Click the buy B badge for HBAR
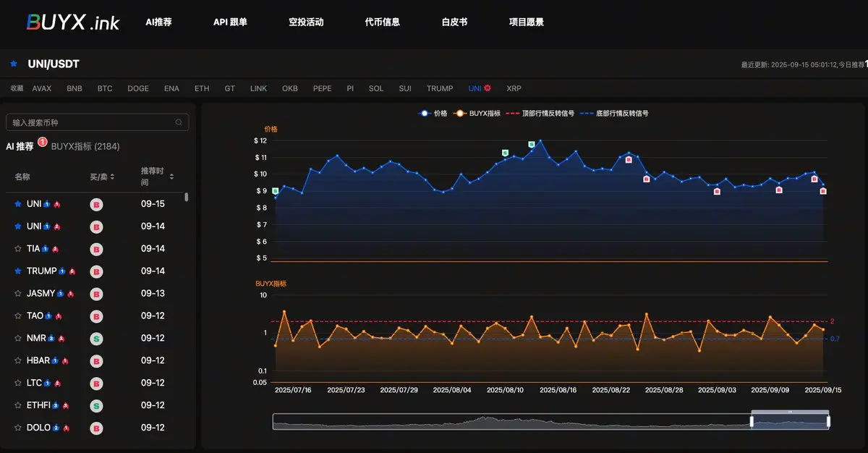Screen dimensions: 868x453 click(x=95, y=361)
